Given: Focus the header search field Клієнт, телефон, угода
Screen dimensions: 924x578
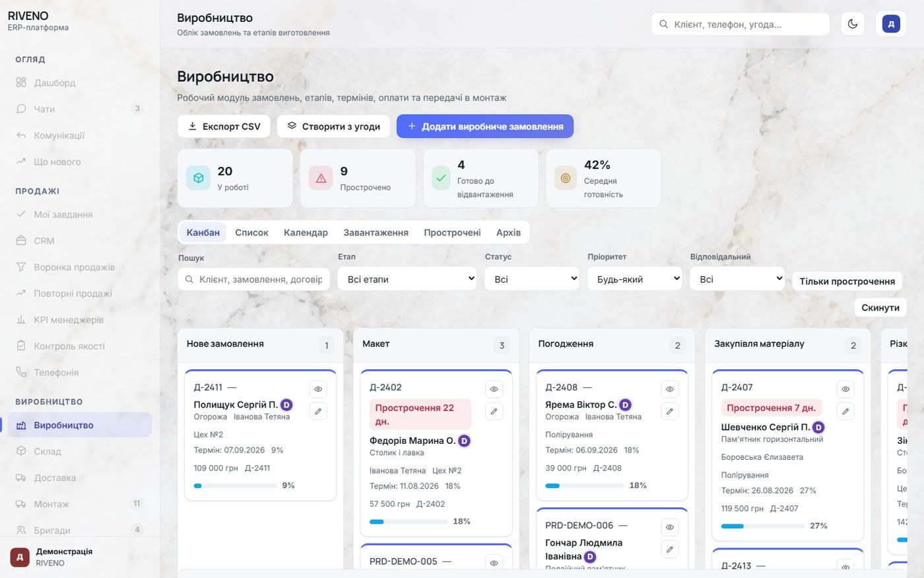Looking at the screenshot, I should point(741,24).
